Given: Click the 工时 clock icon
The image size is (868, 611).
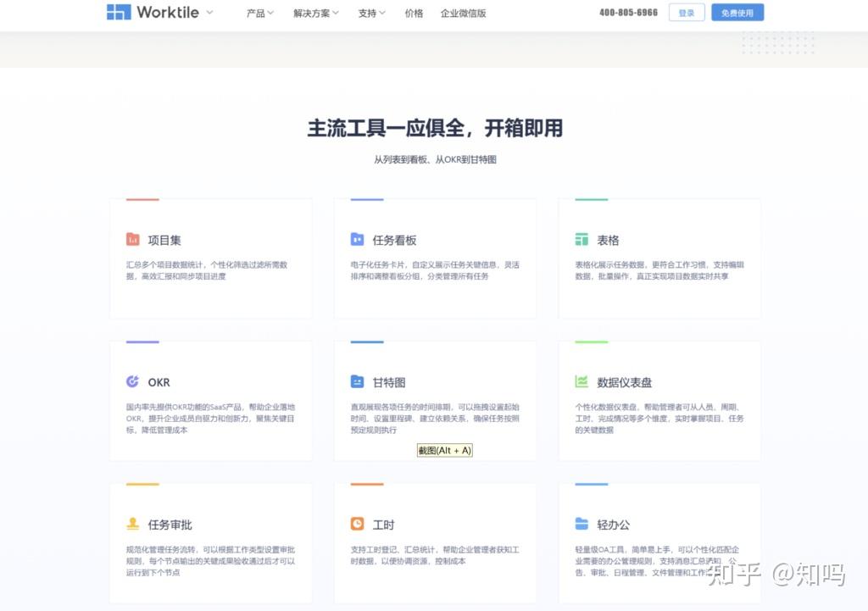Looking at the screenshot, I should (x=357, y=525).
